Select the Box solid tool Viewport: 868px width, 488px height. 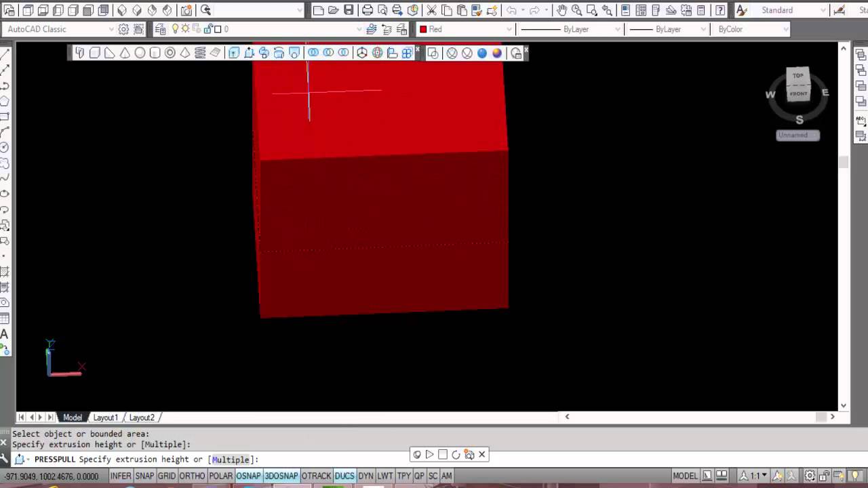[95, 53]
